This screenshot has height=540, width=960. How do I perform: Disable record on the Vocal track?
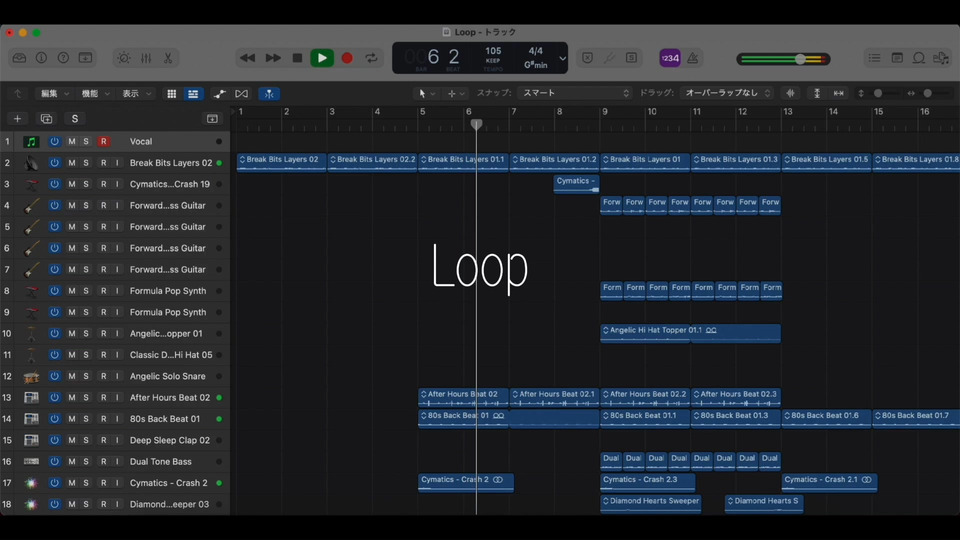tap(103, 142)
